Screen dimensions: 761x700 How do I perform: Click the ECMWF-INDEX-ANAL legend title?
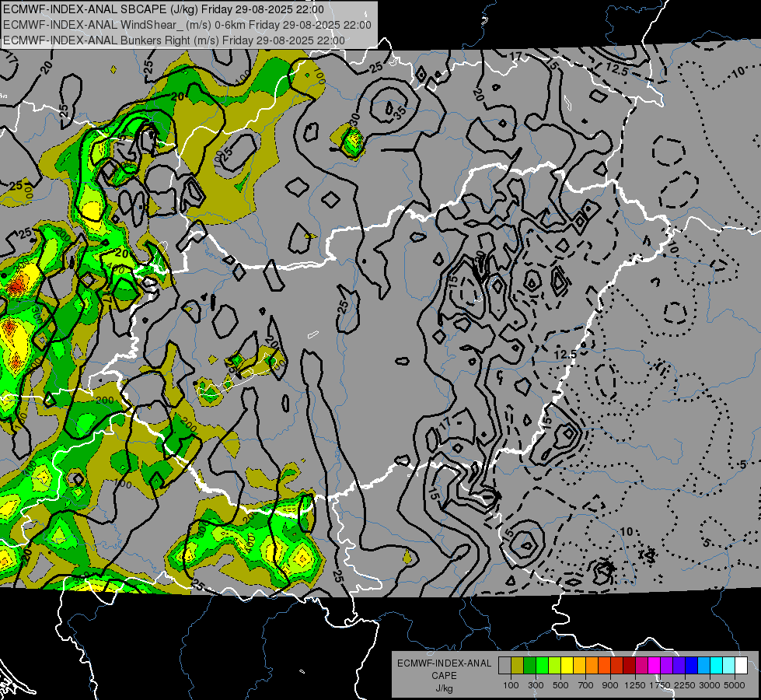click(444, 663)
